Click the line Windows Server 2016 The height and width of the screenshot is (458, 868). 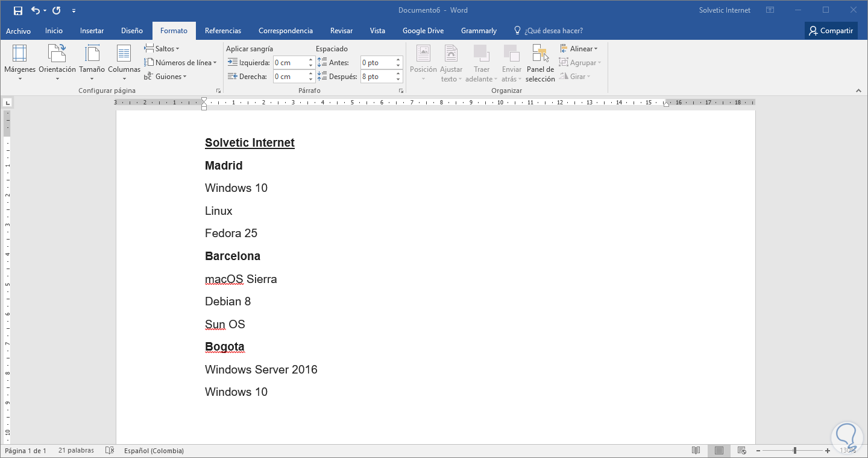tap(261, 369)
